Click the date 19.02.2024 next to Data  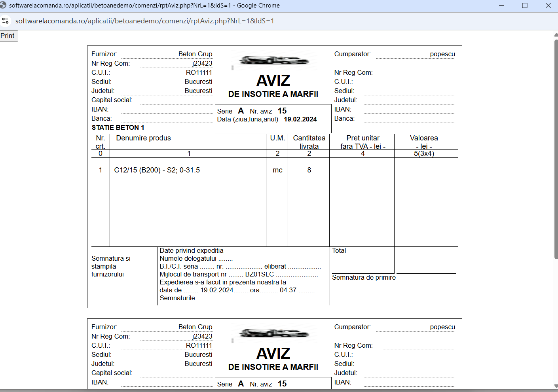click(300, 119)
